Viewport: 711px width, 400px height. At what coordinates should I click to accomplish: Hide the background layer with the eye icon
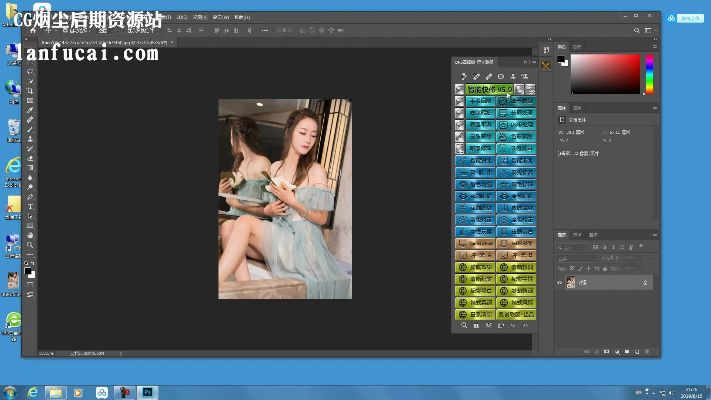[561, 283]
